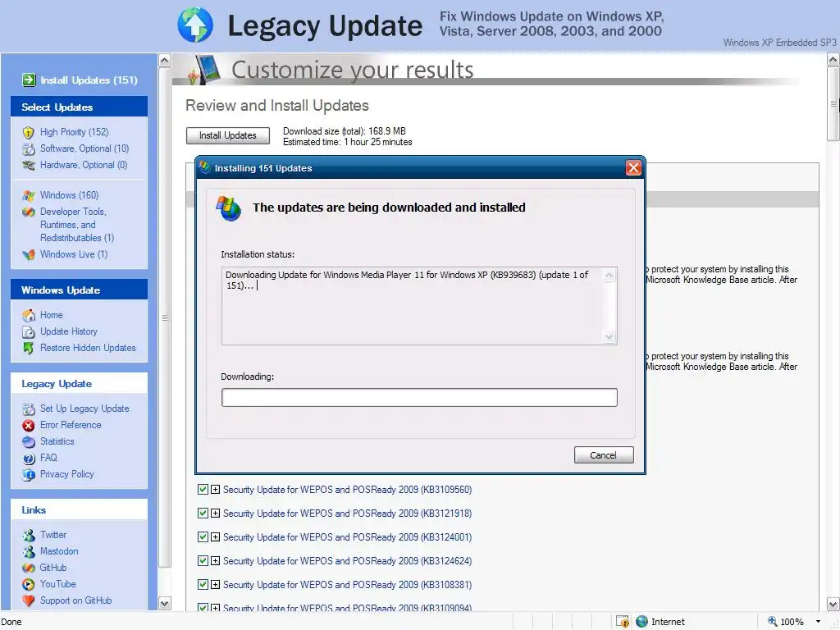
Task: Click the Internet zone globe in status bar
Action: (641, 622)
